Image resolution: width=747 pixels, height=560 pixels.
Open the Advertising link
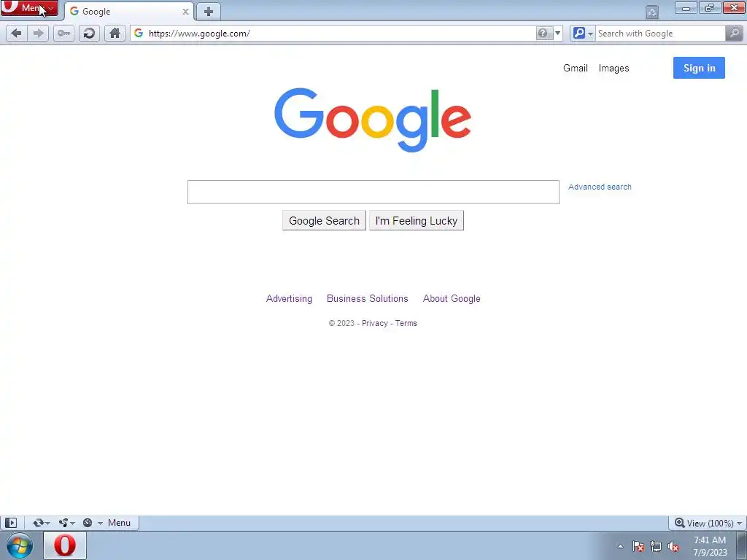[x=289, y=298]
